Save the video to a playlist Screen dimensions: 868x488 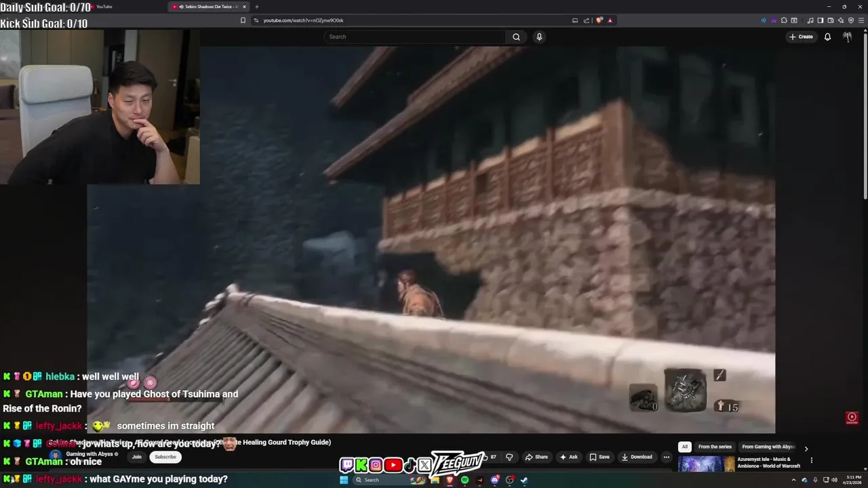click(599, 457)
